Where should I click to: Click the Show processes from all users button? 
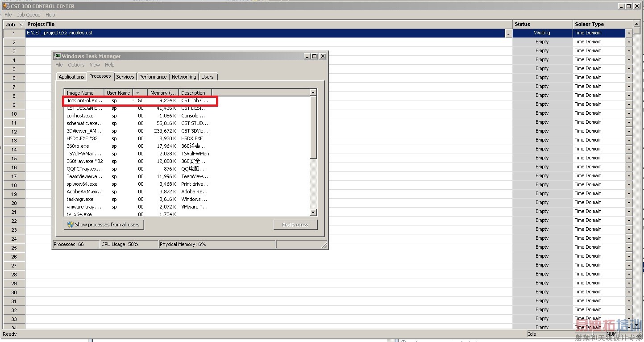tap(104, 225)
